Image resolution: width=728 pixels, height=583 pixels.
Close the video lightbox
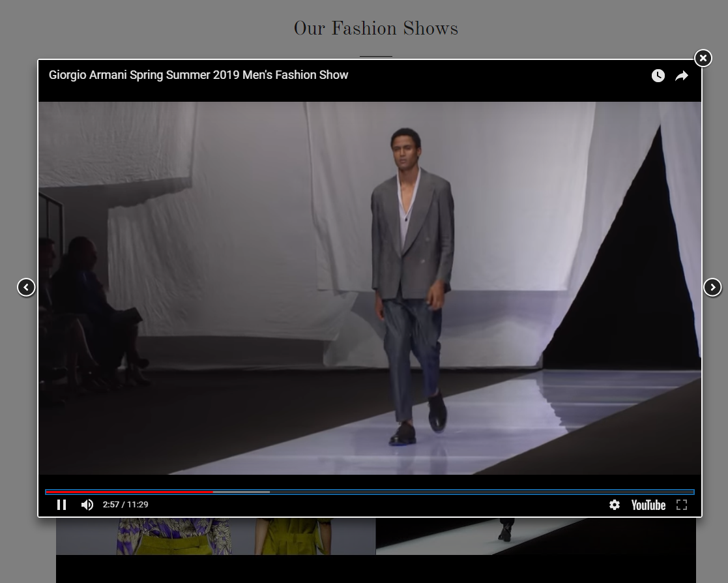(x=703, y=58)
